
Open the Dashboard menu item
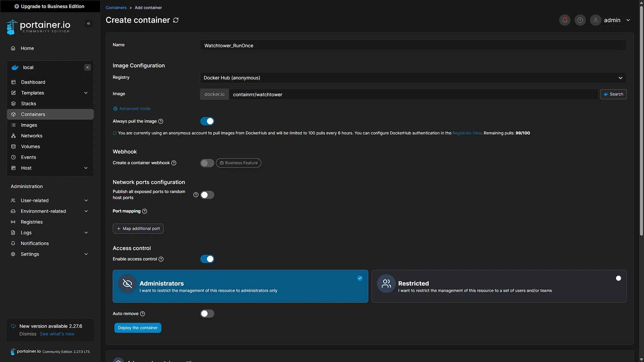tap(50, 82)
